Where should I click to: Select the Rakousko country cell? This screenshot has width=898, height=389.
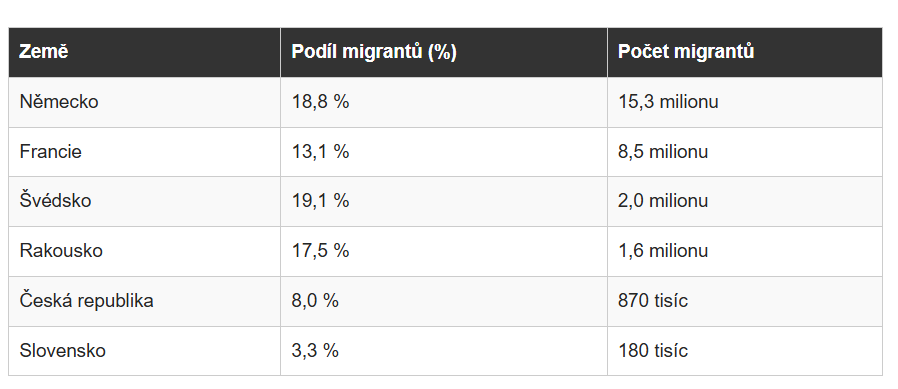[144, 251]
